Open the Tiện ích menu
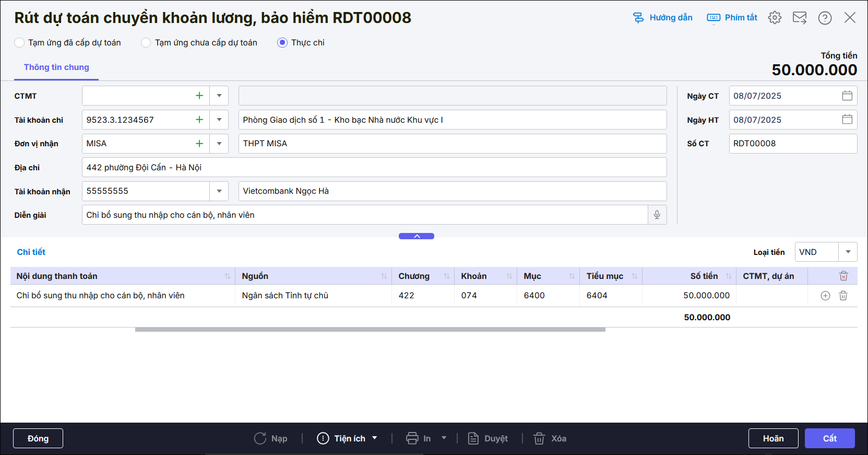 tap(347, 438)
